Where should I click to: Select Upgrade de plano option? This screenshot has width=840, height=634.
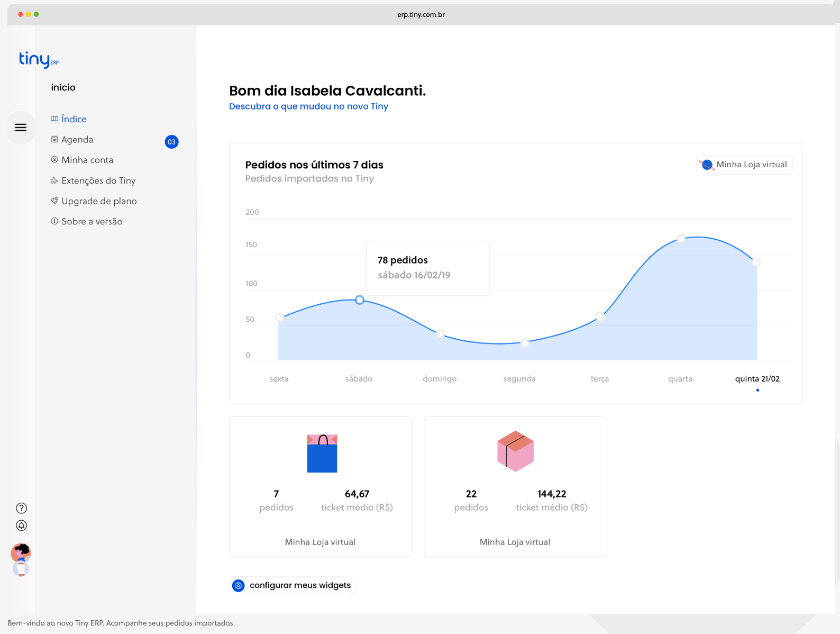[x=99, y=201]
